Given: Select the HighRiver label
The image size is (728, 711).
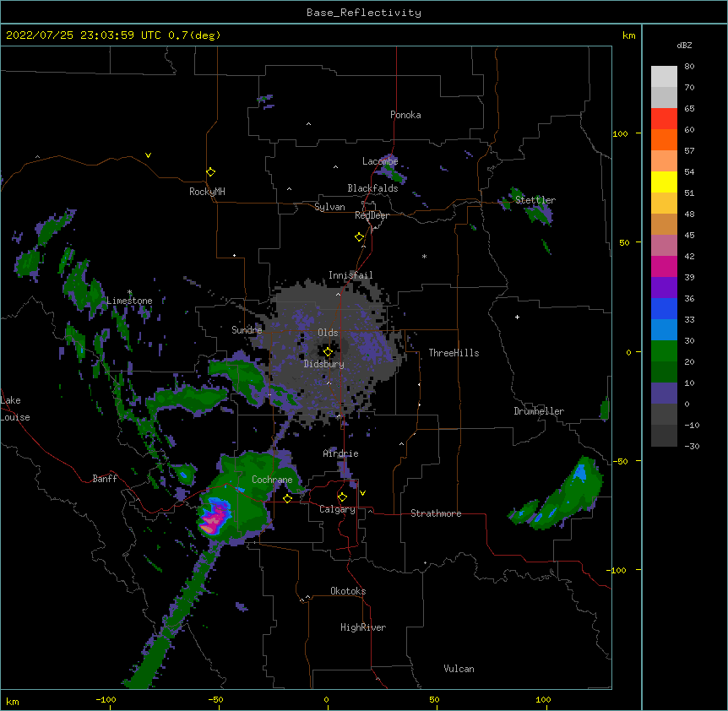Looking at the screenshot, I should [363, 627].
